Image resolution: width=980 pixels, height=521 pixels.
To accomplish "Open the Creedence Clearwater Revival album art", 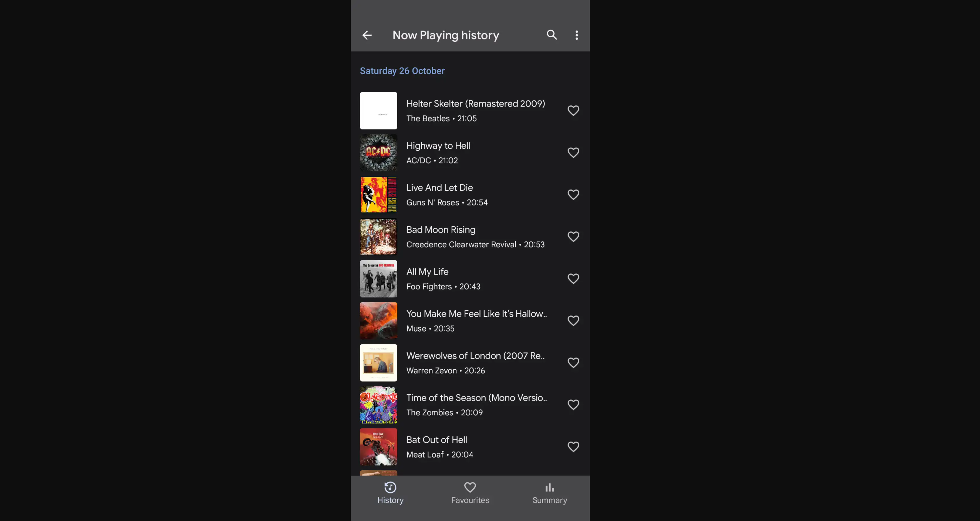I will (379, 237).
